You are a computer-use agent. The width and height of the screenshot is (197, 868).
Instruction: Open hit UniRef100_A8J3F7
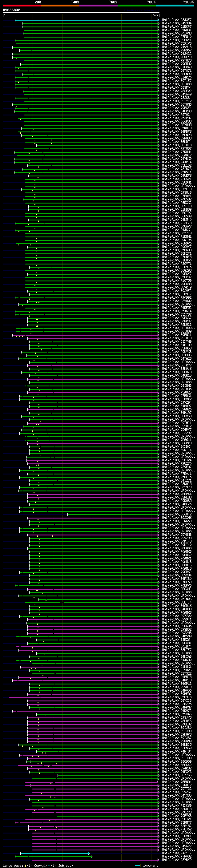coord(176,20)
